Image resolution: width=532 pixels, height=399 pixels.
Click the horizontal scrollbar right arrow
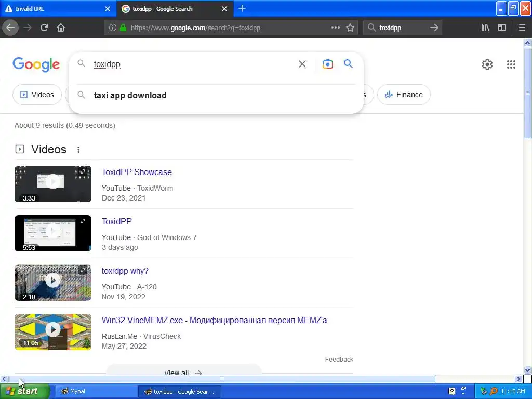pos(518,379)
